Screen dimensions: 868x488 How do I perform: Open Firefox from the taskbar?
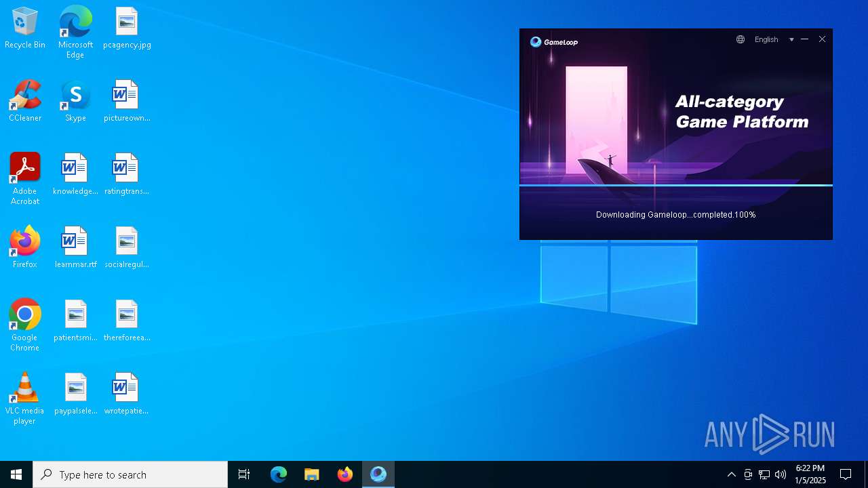(x=345, y=474)
